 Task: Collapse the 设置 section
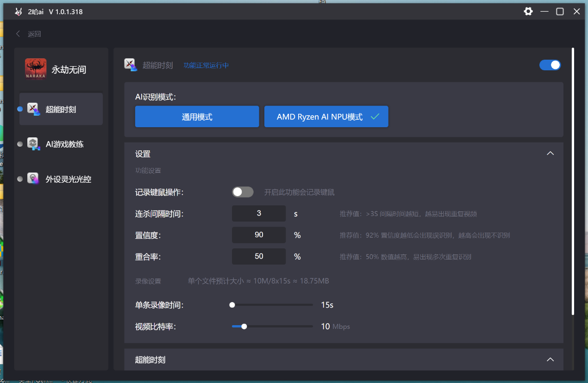tap(550, 154)
